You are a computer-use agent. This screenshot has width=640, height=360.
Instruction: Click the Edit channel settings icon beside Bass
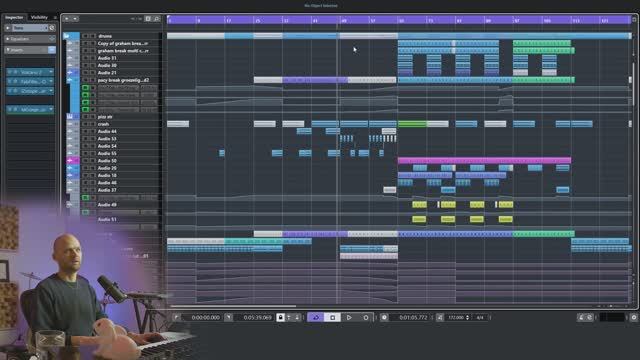(52, 28)
